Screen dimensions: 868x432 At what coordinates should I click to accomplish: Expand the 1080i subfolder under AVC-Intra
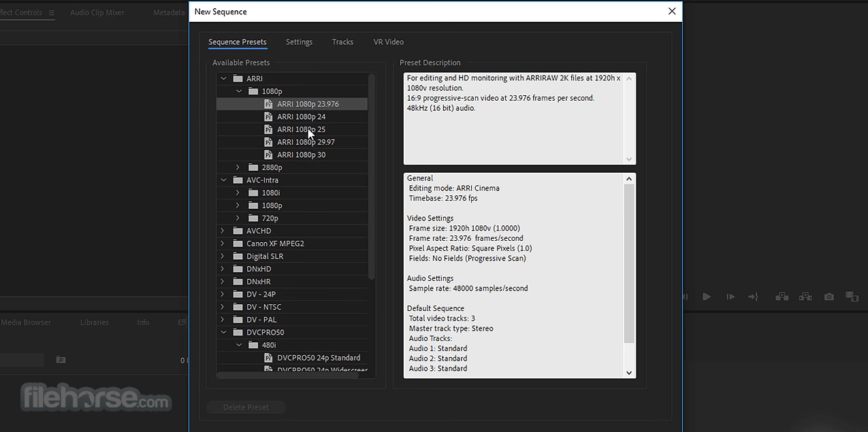point(238,193)
